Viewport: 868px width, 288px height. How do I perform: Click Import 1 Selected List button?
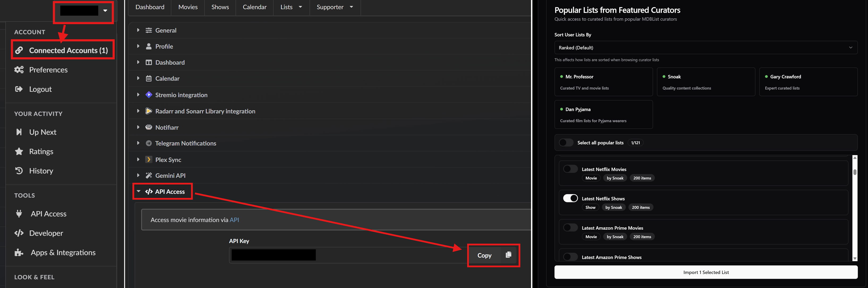click(x=705, y=272)
